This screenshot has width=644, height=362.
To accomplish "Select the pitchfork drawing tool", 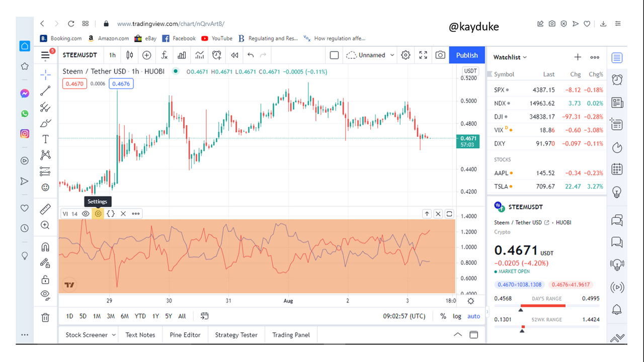I will [x=45, y=107].
